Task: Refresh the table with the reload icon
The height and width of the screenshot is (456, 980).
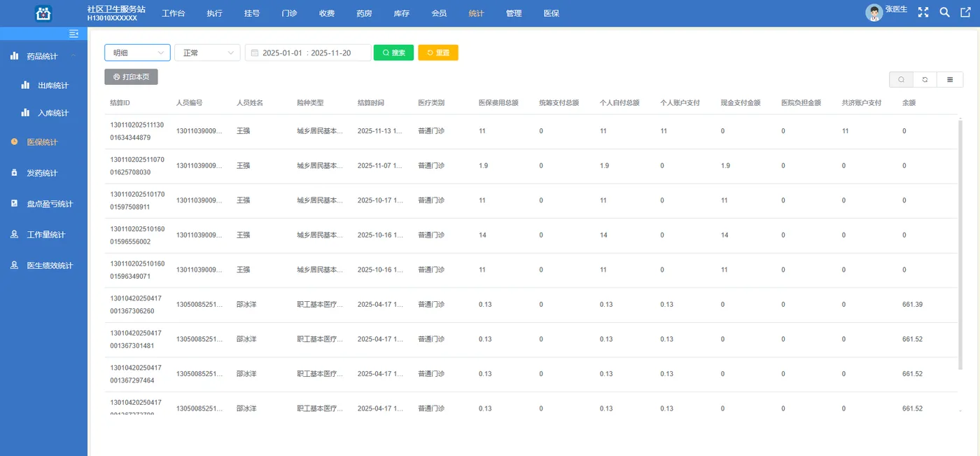Action: click(925, 79)
